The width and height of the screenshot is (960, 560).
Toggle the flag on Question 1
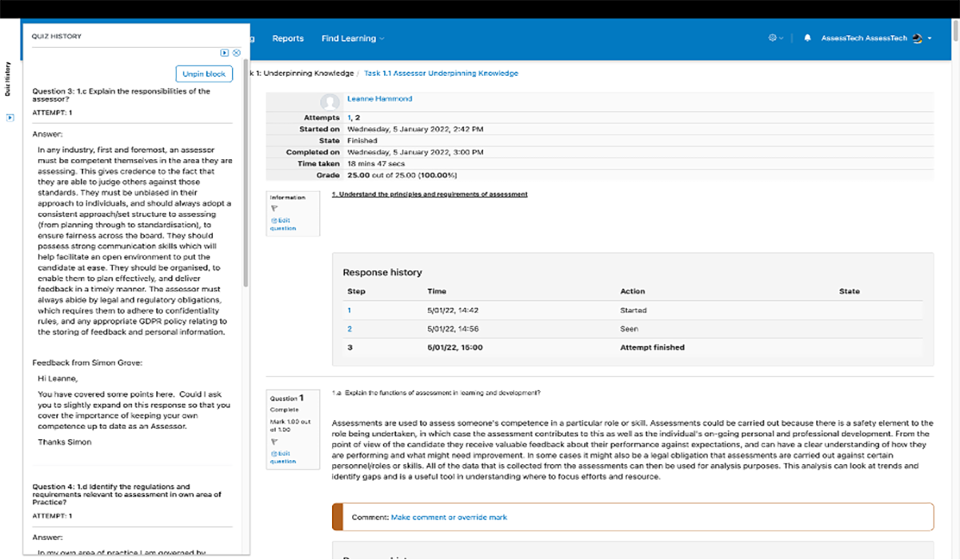point(274,441)
